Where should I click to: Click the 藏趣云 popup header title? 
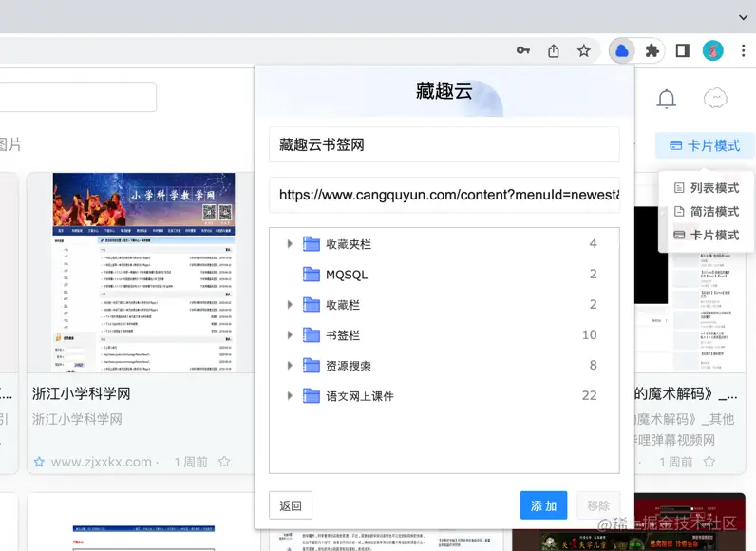(444, 91)
